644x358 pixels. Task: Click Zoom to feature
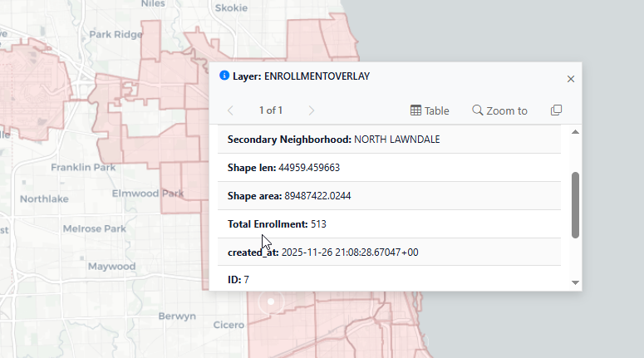(x=500, y=110)
